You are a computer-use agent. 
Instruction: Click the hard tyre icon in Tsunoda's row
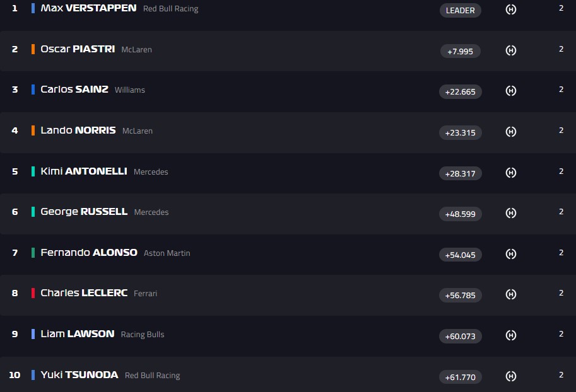tap(511, 376)
